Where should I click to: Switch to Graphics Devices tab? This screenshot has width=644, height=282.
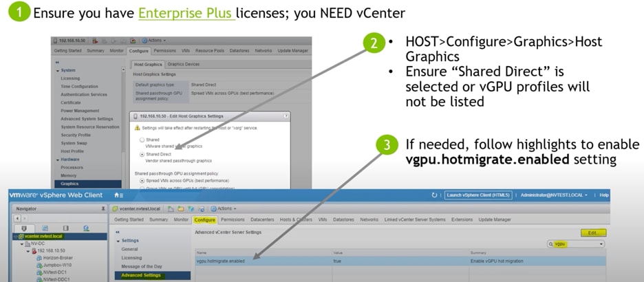click(184, 65)
